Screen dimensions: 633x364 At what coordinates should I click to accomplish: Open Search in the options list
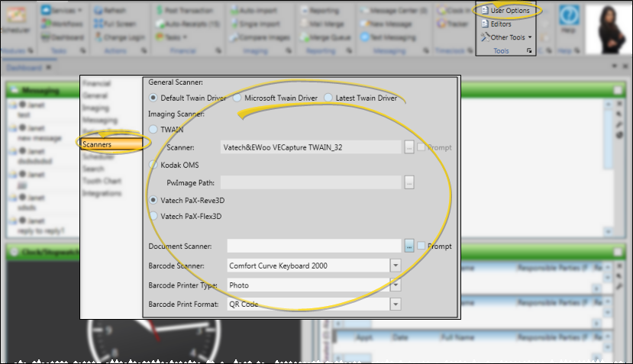[93, 169]
